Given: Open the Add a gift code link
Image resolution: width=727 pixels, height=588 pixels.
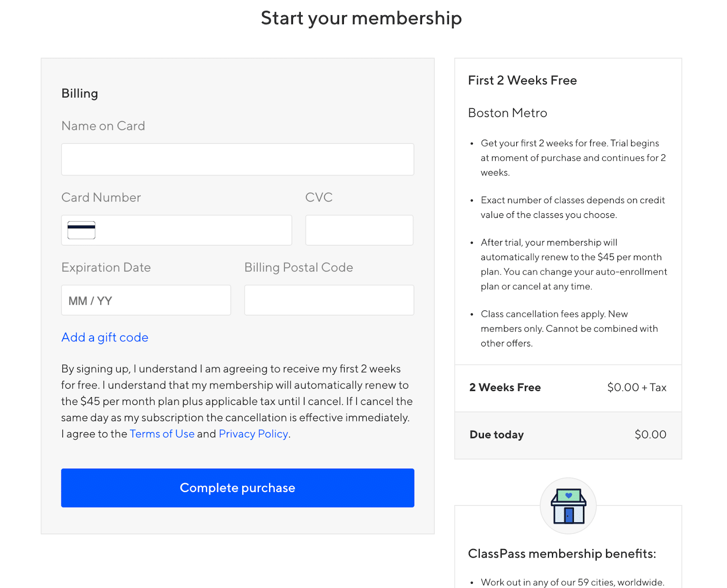Looking at the screenshot, I should click(x=105, y=337).
